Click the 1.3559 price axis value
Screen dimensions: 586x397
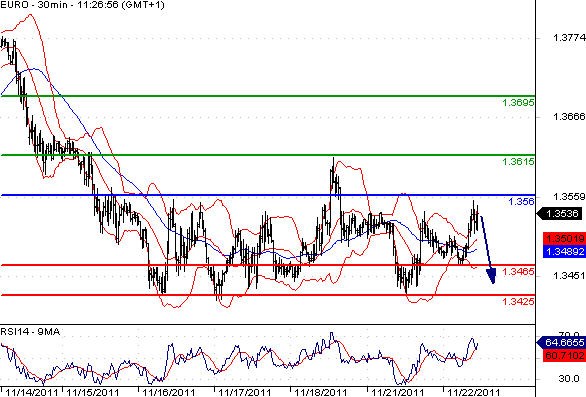(x=569, y=197)
